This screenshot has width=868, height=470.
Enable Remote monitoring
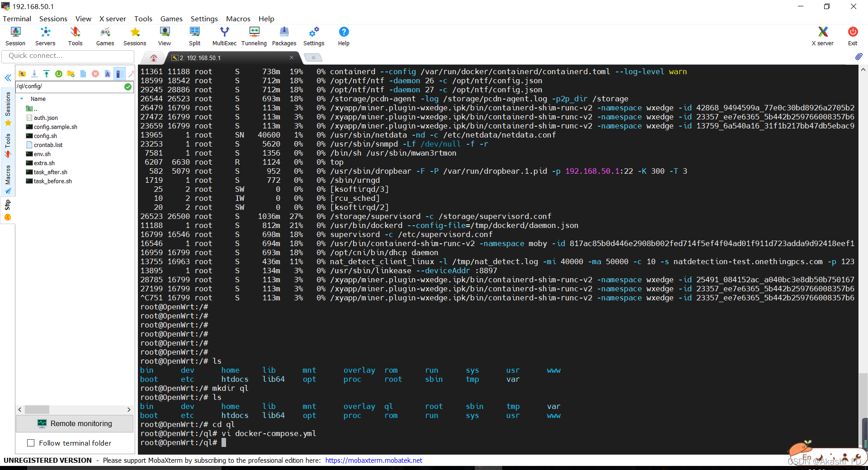point(75,423)
